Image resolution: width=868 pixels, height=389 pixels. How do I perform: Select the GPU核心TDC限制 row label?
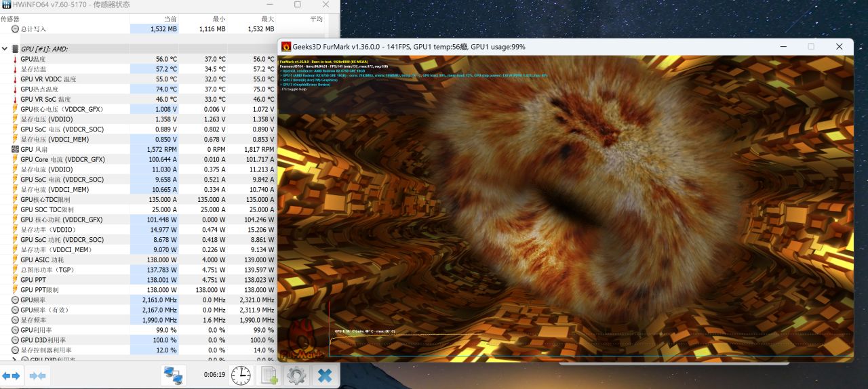pos(45,200)
